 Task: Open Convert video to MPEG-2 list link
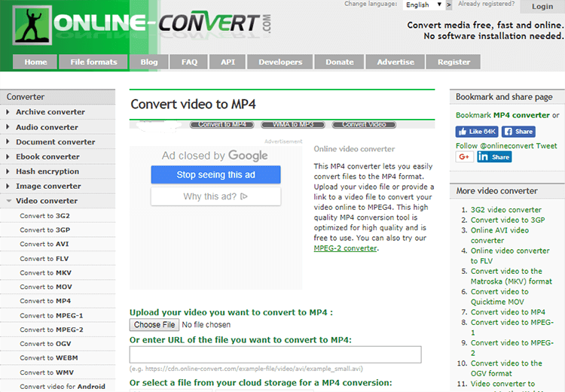tap(512, 348)
